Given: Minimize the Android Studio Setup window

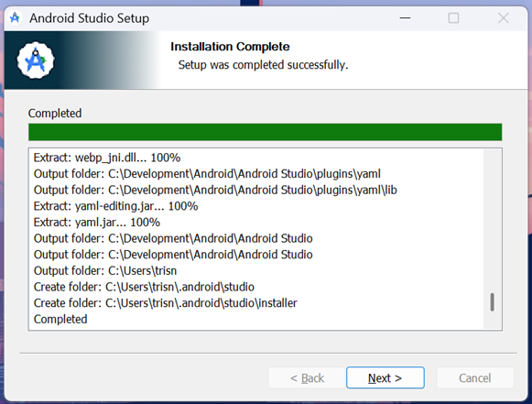Looking at the screenshot, I should click(x=405, y=17).
